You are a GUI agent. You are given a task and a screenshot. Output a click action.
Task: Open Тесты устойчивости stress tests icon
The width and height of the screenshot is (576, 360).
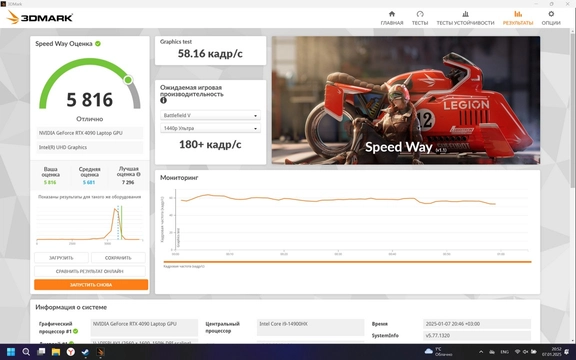465,14
